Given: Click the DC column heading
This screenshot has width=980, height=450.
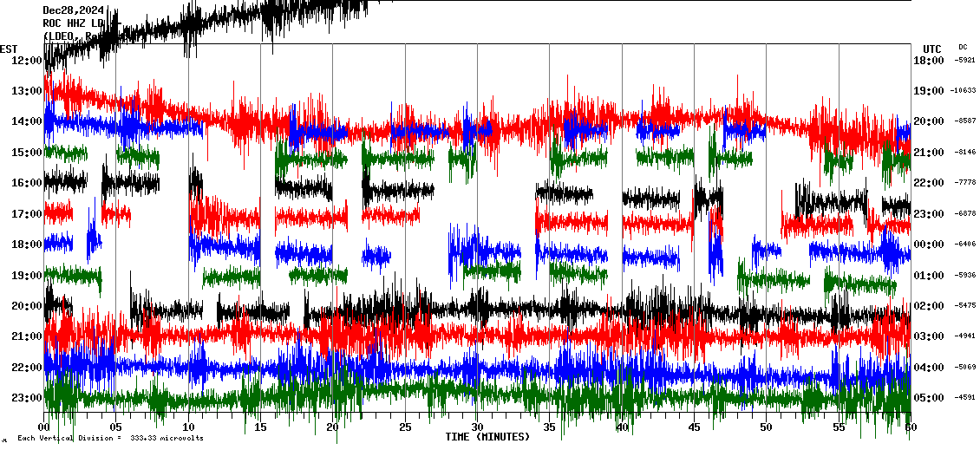Looking at the screenshot, I should click(963, 47).
